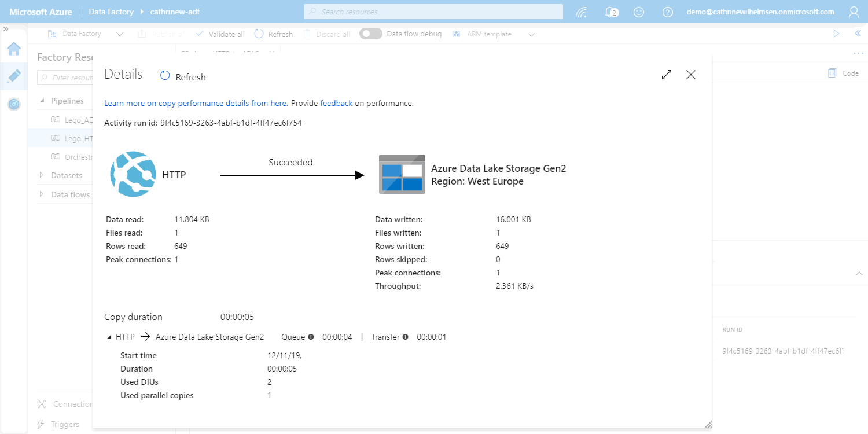Open the Data Factory dropdown in toolbar
Screen dimensions: 868x434
(120, 34)
